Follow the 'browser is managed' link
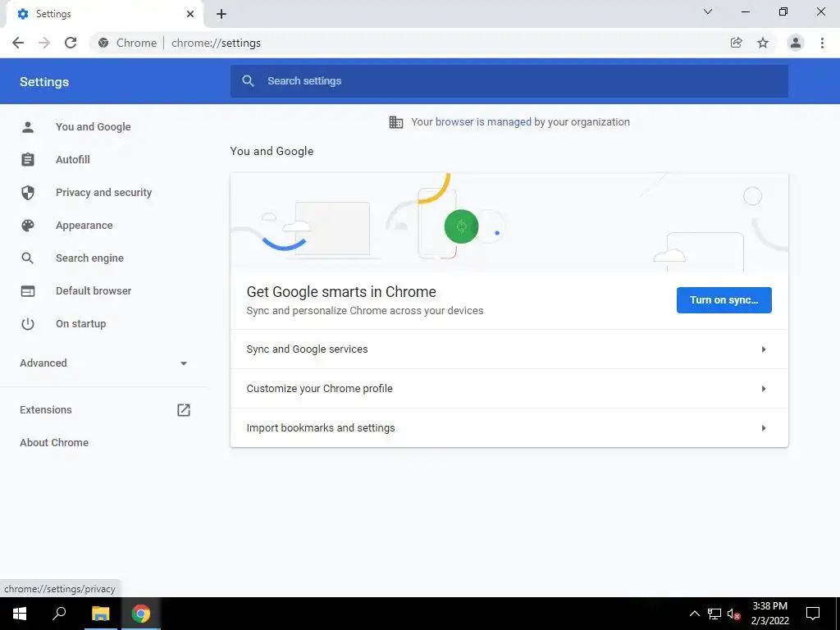The image size is (840, 630). click(x=483, y=122)
